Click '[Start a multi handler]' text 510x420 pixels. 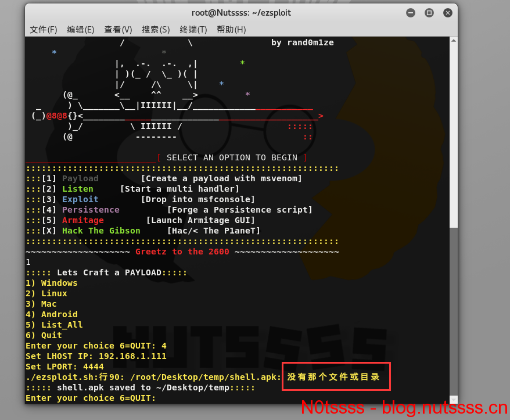[x=180, y=189]
